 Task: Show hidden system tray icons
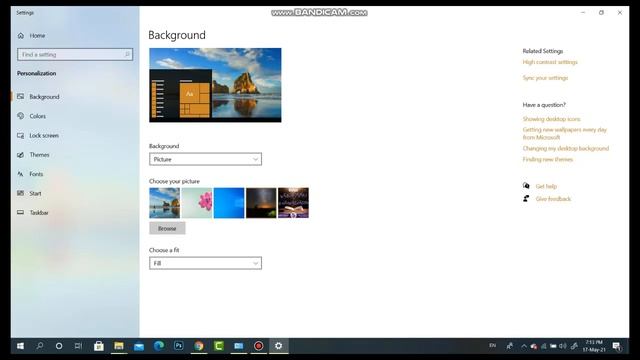[x=524, y=346]
